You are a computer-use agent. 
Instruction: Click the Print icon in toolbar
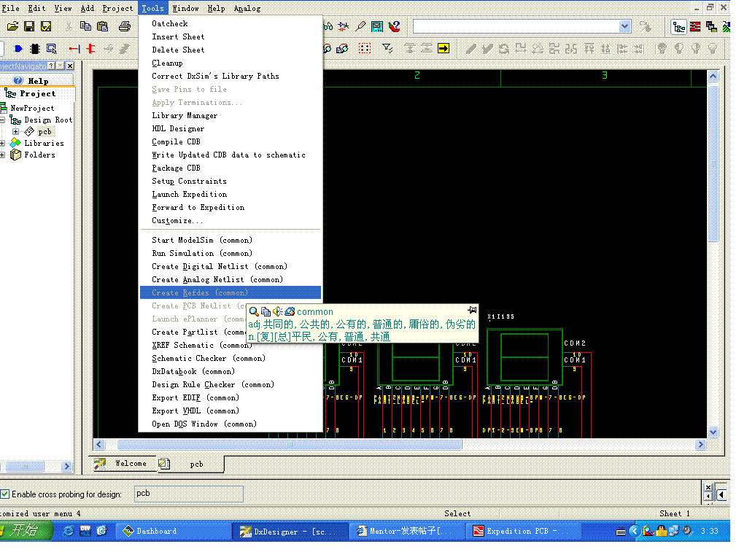coord(125,27)
